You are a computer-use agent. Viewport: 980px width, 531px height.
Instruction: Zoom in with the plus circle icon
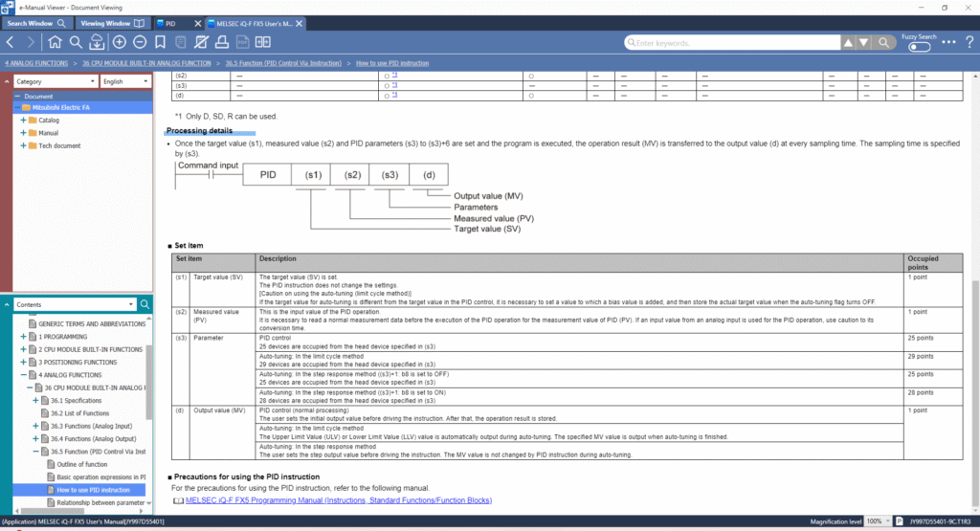pos(119,42)
